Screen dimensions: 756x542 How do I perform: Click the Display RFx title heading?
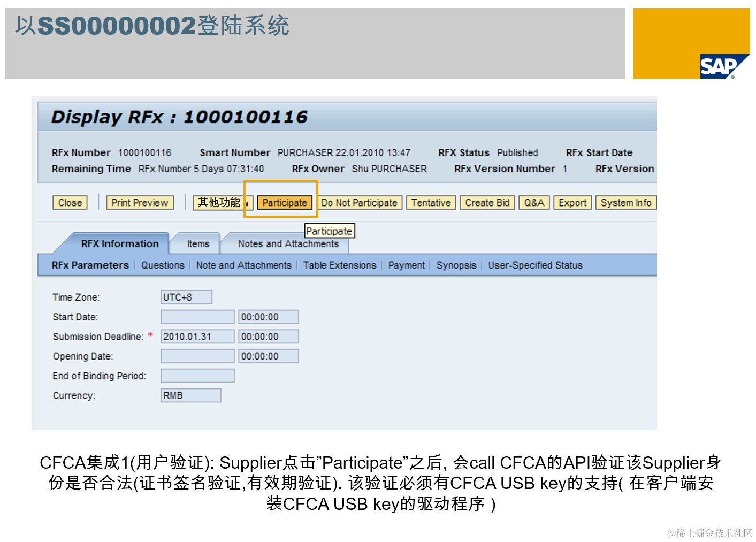pyautogui.click(x=179, y=117)
